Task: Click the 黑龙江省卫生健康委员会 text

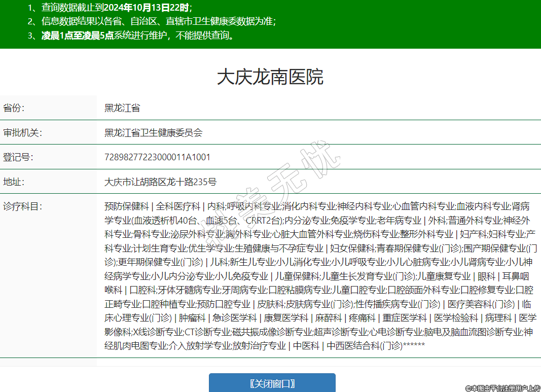Action: pyautogui.click(x=154, y=133)
